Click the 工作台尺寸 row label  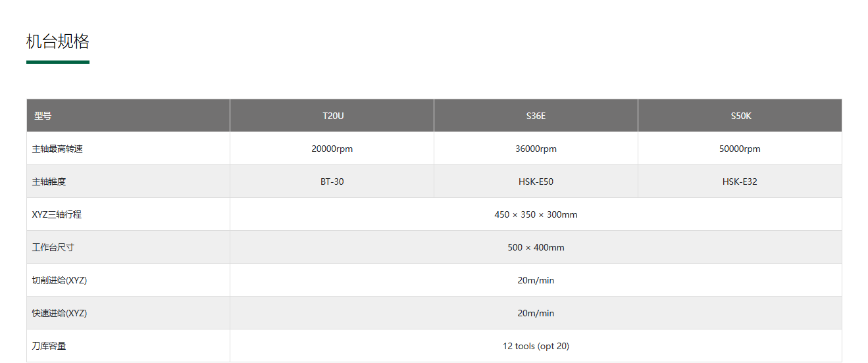[53, 247]
